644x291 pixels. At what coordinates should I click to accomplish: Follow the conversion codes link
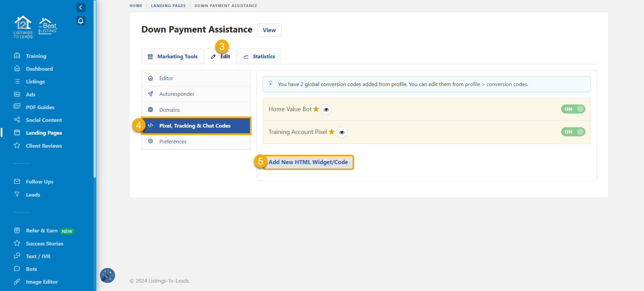click(506, 84)
